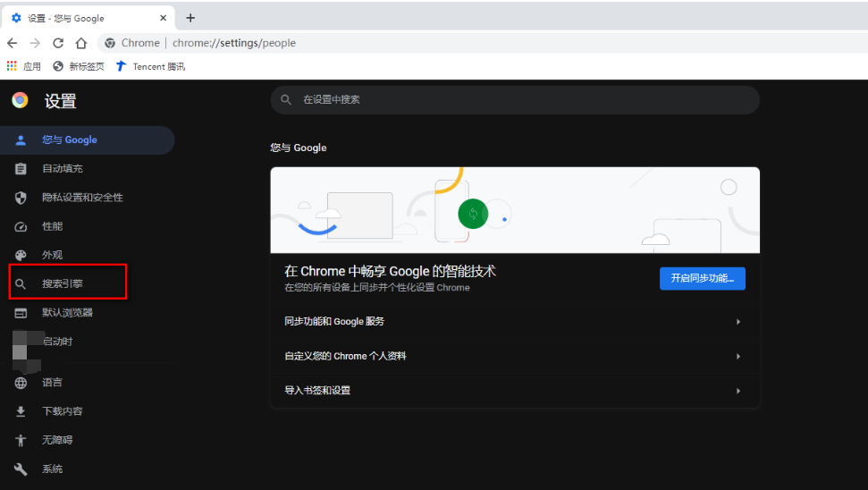
Task: Open 下载内容 settings section
Action: [88, 411]
